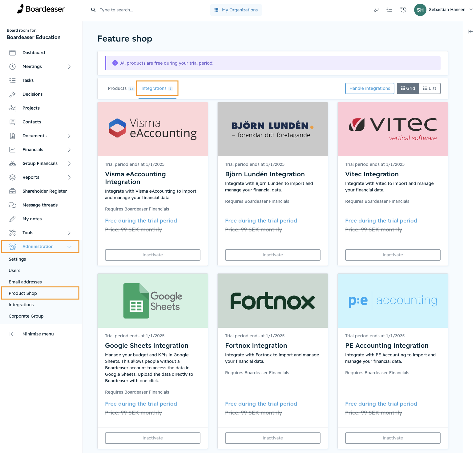Viewport: 476px width, 453px height.
Task: Click the Vitec Integration title
Action: coord(372,174)
